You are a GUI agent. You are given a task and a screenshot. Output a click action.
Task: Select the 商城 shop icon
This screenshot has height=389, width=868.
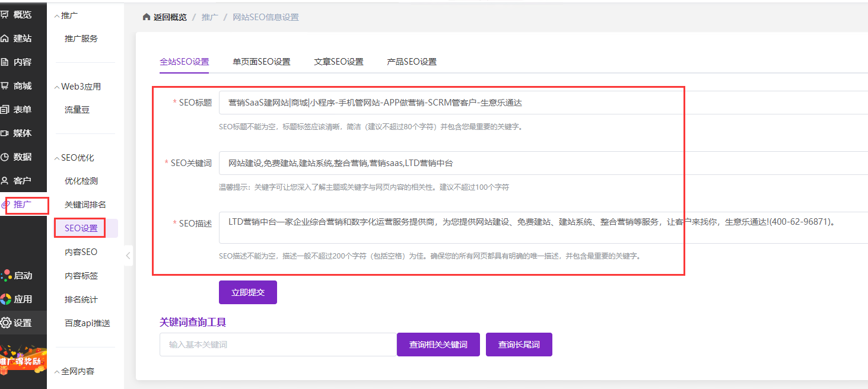pyautogui.click(x=5, y=86)
